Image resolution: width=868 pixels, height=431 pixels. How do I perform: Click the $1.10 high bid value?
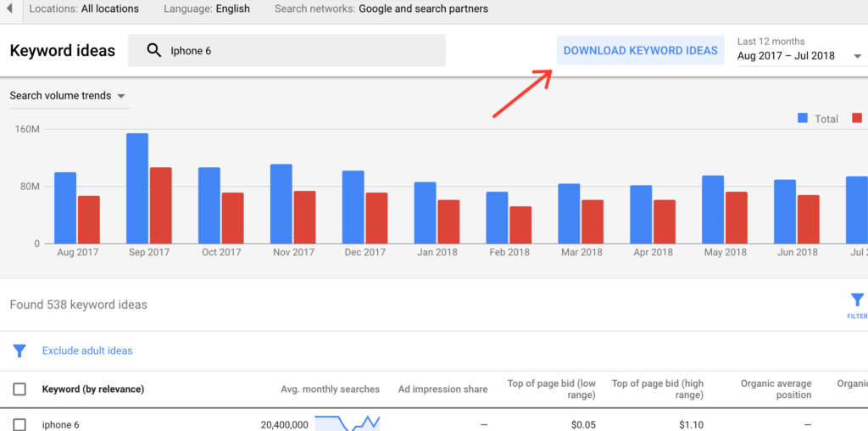(x=692, y=425)
